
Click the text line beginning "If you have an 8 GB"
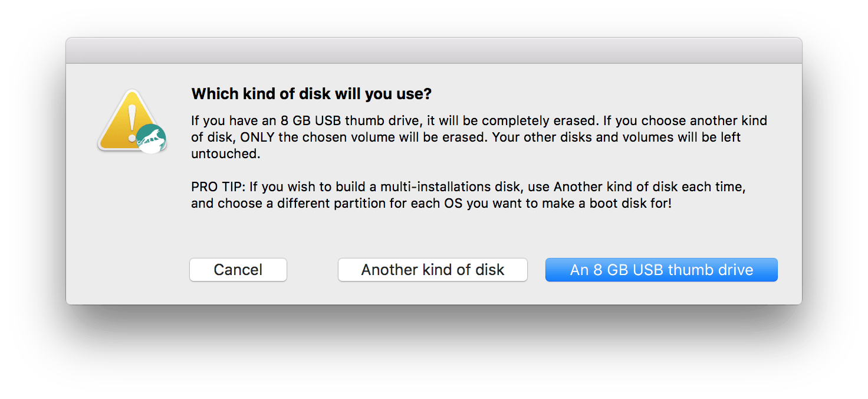[x=479, y=121]
